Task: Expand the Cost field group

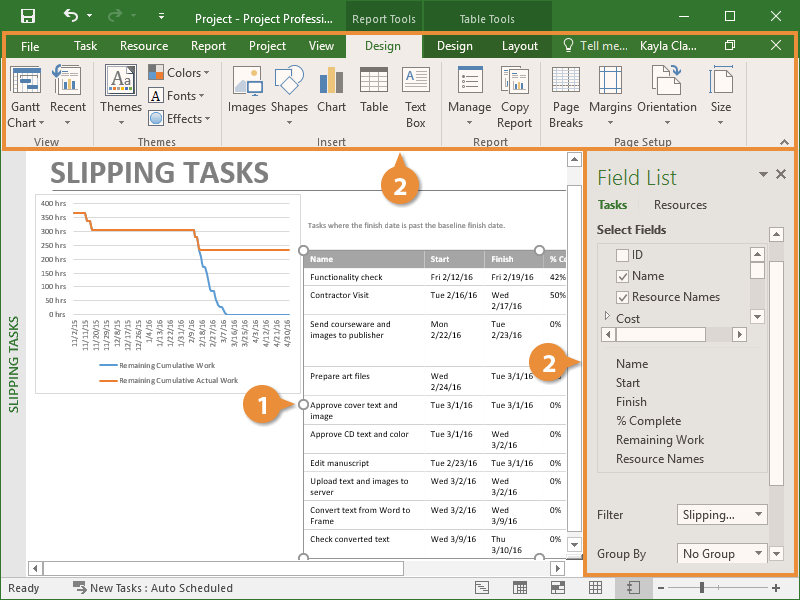Action: 606,317
